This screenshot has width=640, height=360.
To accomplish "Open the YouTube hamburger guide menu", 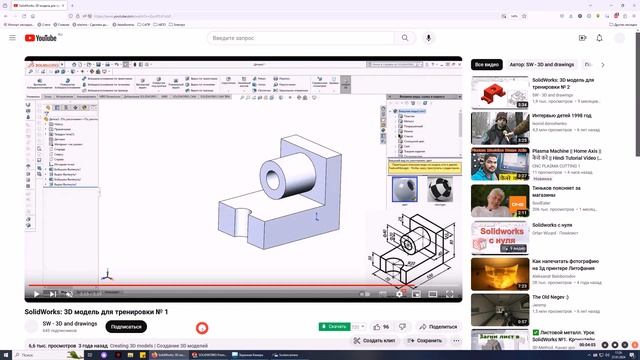I will pyautogui.click(x=13, y=38).
